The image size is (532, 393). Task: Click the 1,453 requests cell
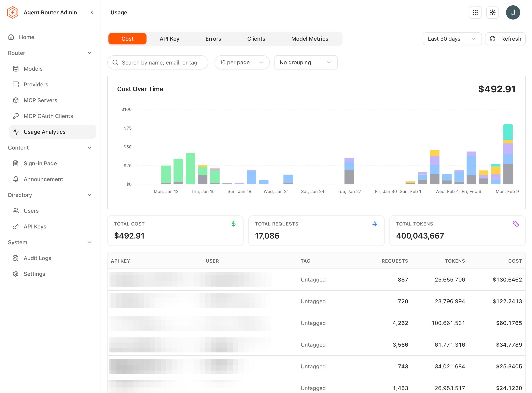point(400,388)
